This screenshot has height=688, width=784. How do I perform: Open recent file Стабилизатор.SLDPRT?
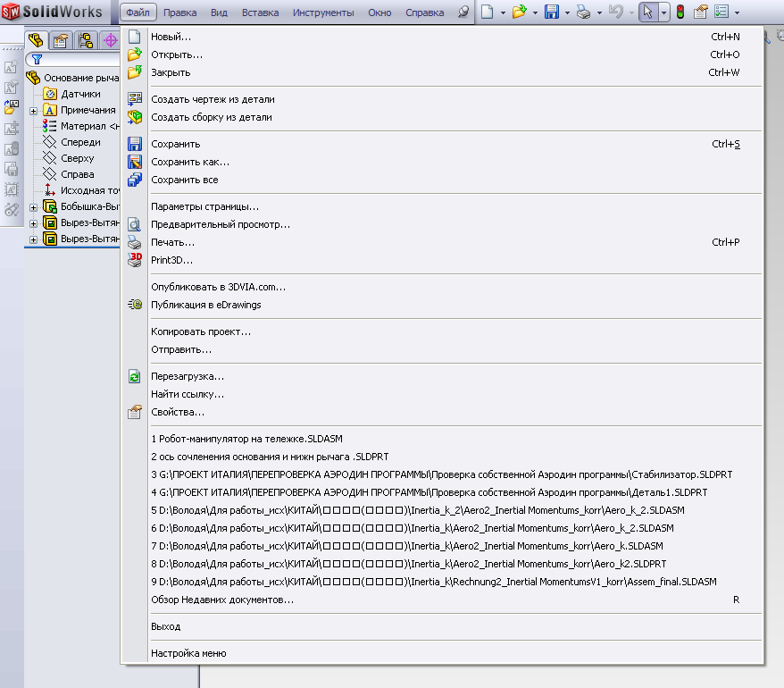[x=441, y=474]
